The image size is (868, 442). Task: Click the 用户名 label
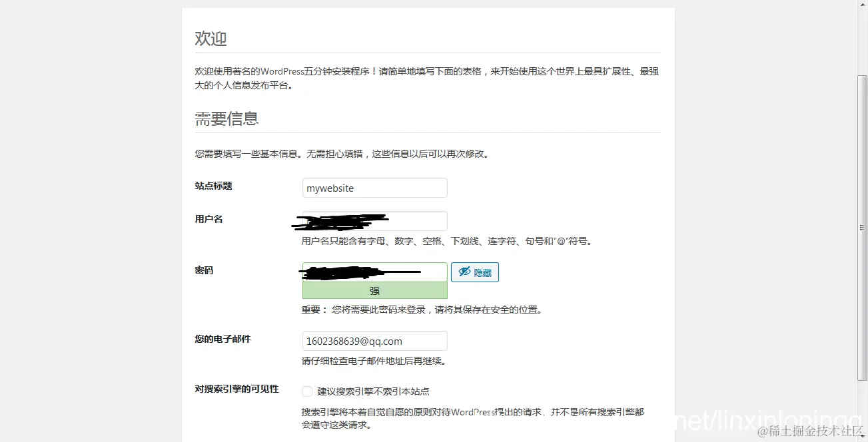pos(209,219)
